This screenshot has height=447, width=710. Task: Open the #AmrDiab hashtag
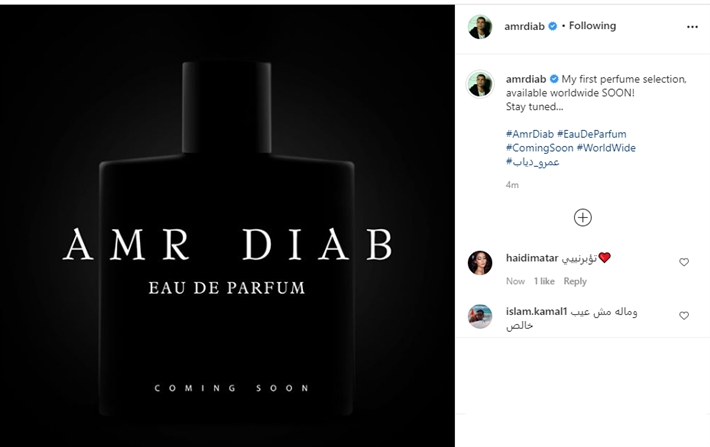(x=530, y=135)
